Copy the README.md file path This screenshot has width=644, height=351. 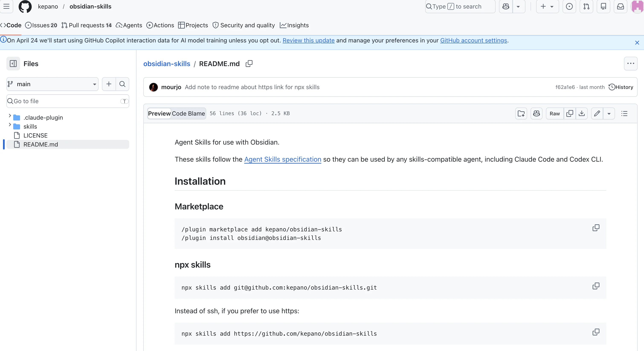coord(249,64)
